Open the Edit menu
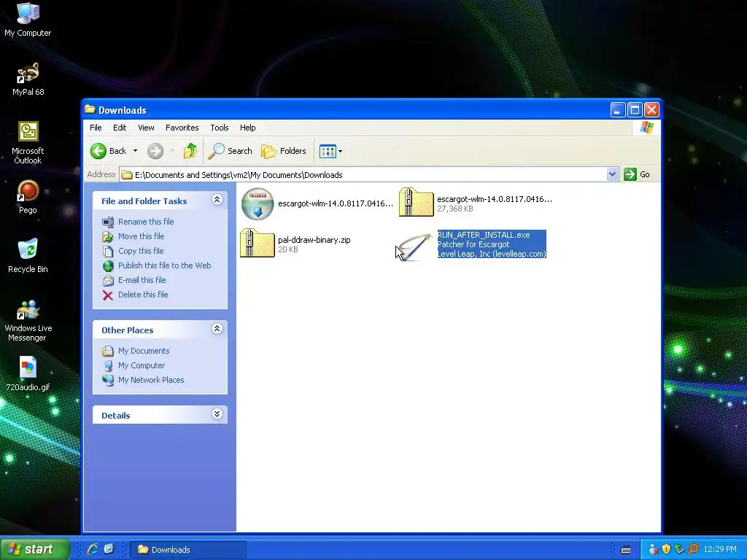This screenshot has width=747, height=560. click(120, 128)
